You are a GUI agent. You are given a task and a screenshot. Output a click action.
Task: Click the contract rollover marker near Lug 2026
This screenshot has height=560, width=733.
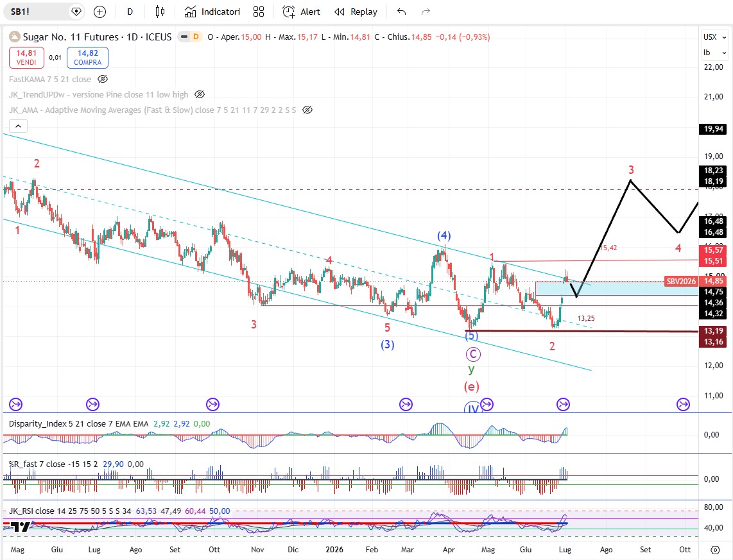point(564,404)
